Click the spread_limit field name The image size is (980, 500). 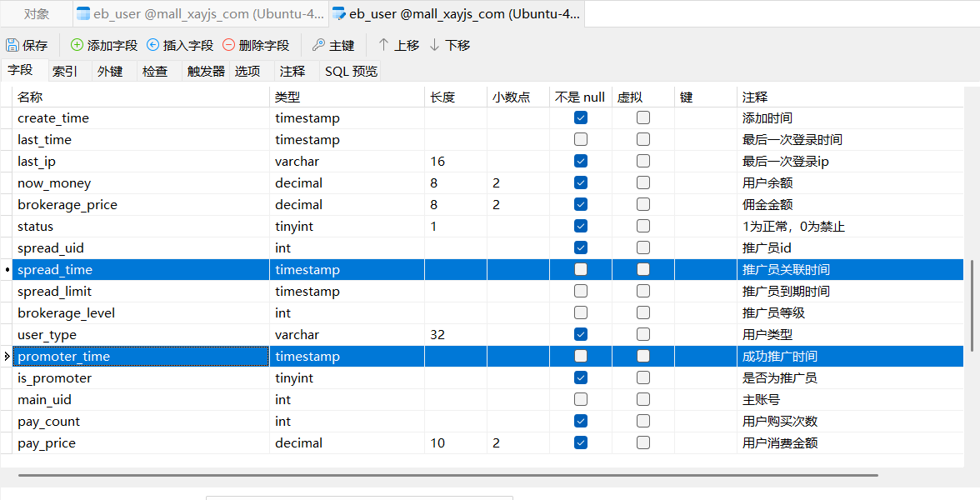pos(54,292)
